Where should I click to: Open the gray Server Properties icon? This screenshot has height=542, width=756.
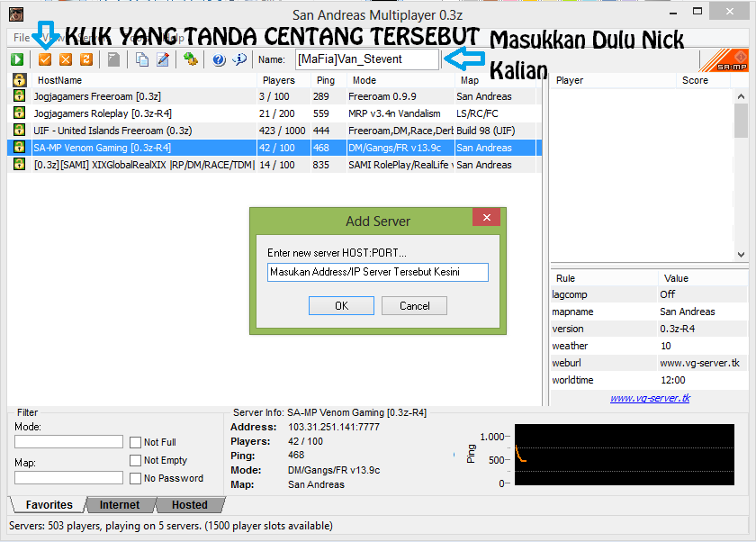coord(113,59)
